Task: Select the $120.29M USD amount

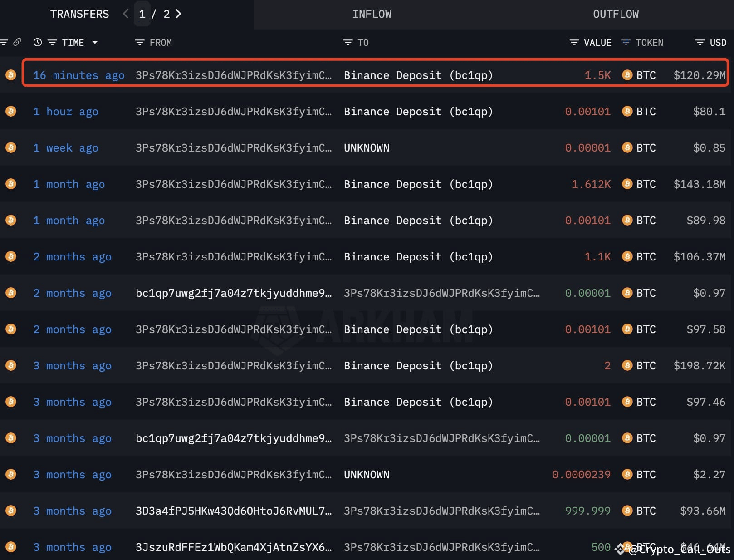Action: point(700,75)
